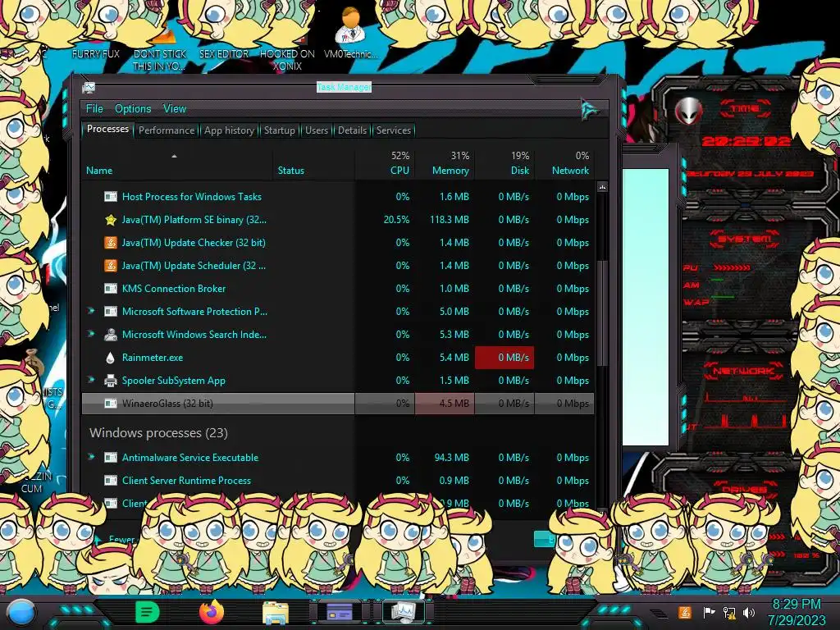840x630 pixels.
Task: Click the 20.5% CPU value
Action: click(x=396, y=220)
